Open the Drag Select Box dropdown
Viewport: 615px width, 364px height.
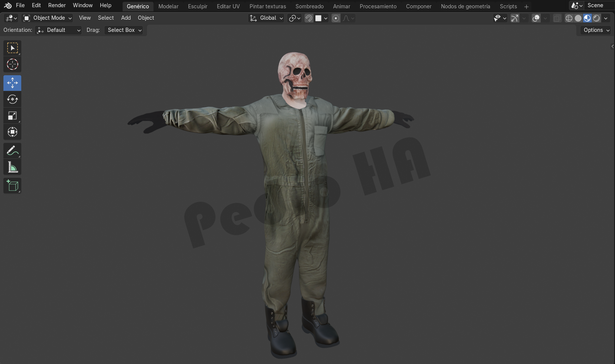coord(124,30)
